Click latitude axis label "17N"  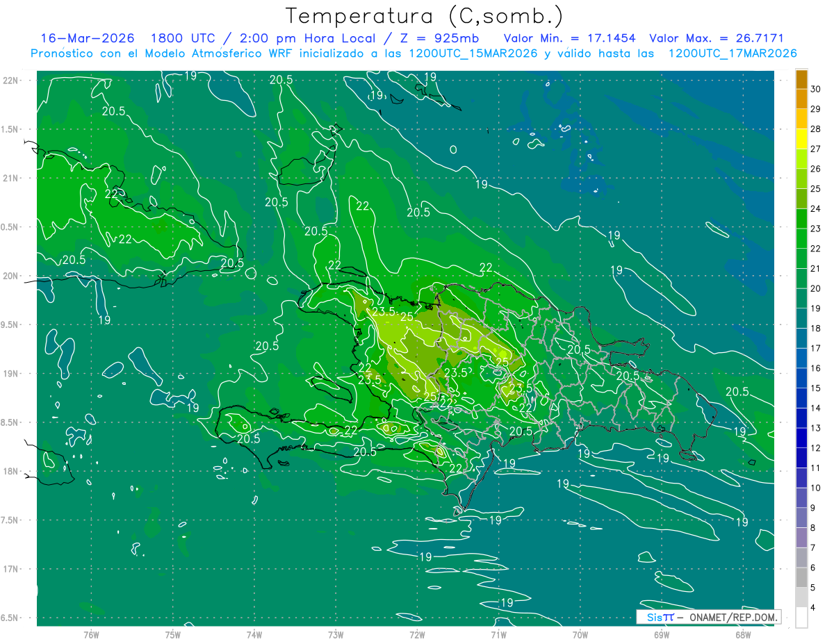[10, 569]
